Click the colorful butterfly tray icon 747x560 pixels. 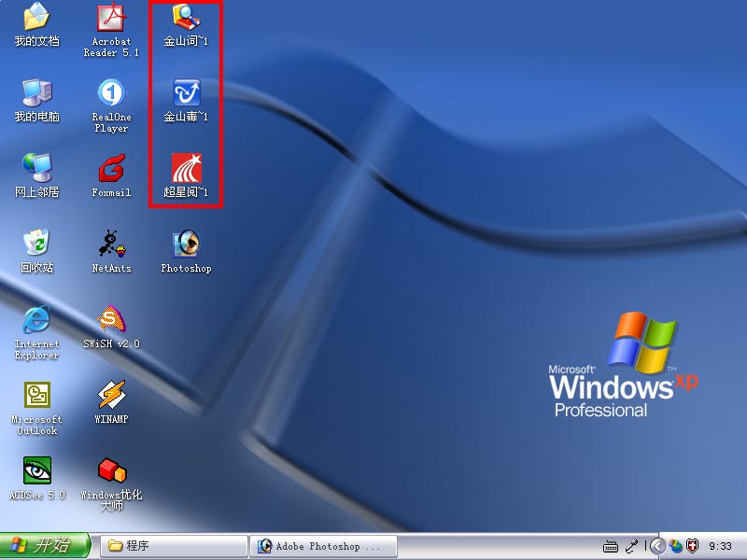[675, 546]
